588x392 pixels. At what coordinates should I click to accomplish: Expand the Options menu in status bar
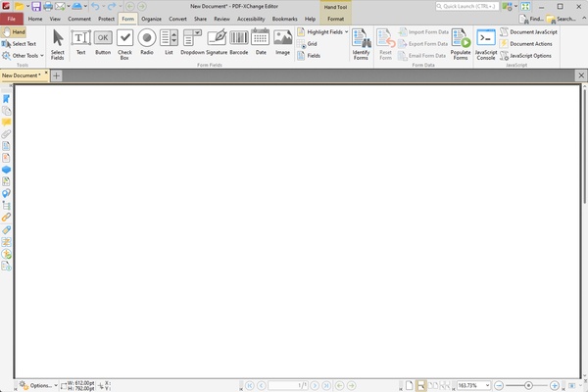pos(38,385)
